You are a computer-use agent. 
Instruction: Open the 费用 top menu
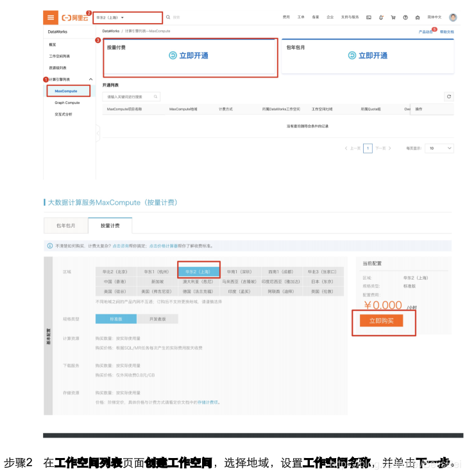point(286,17)
